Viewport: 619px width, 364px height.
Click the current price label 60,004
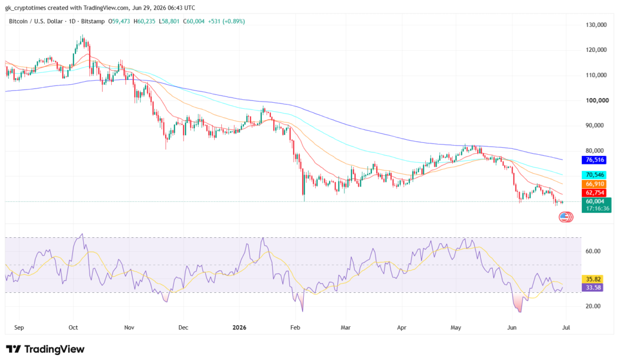point(595,201)
